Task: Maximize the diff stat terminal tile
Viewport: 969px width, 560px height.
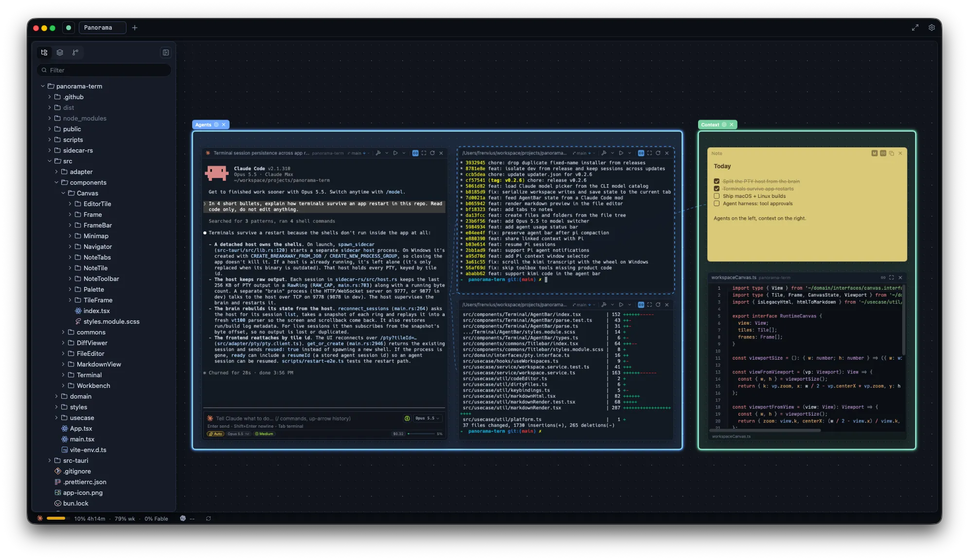Action: click(649, 305)
